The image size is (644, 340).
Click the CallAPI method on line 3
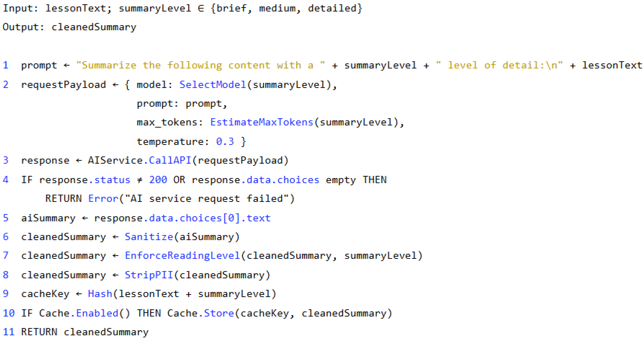[x=170, y=160]
